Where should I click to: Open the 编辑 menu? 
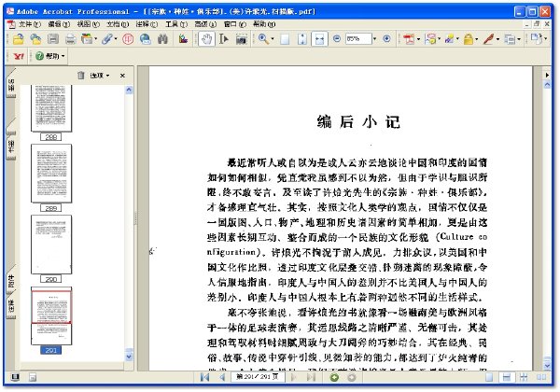59,24
